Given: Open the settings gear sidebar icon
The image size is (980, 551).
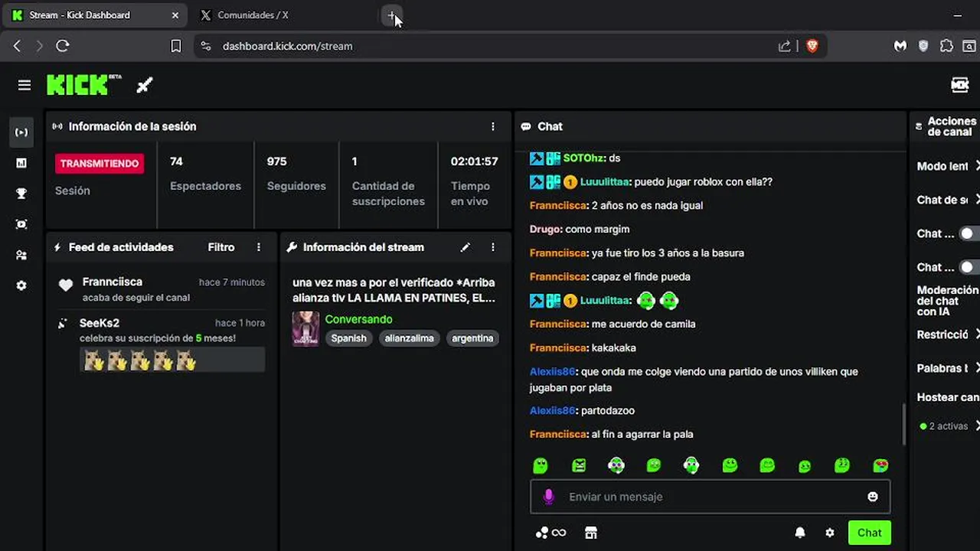Looking at the screenshot, I should pos(21,285).
